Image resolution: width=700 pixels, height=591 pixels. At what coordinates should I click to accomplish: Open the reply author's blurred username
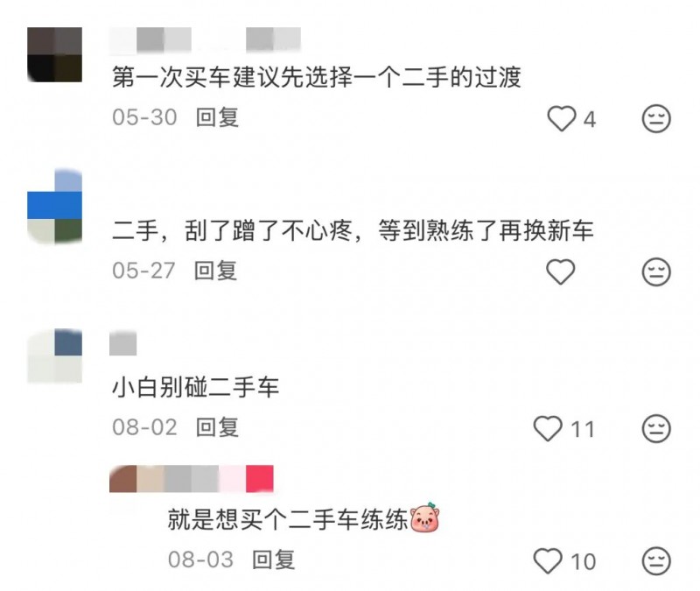191,478
